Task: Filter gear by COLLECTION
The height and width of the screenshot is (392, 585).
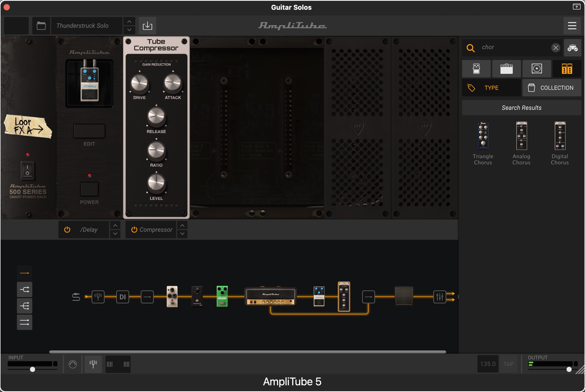Action: click(x=552, y=88)
